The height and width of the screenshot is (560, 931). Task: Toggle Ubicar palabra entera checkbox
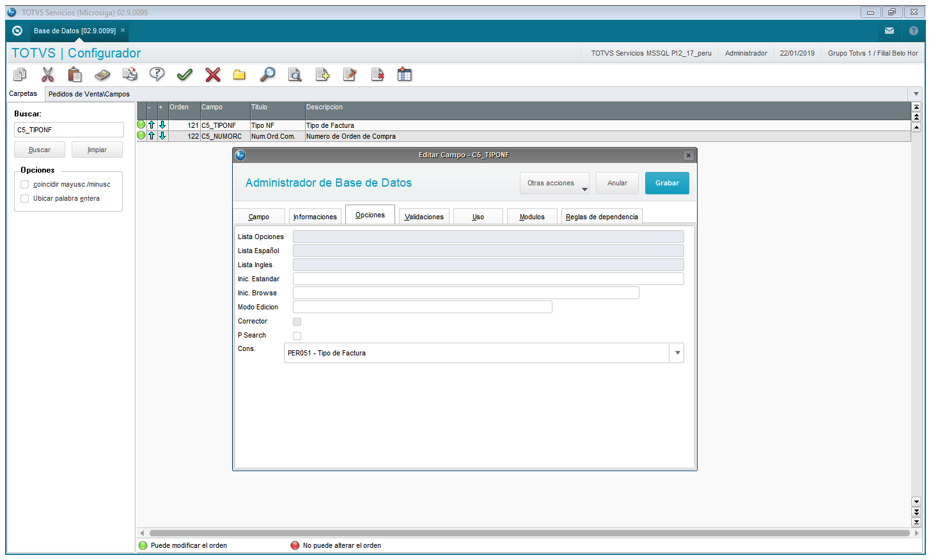(25, 198)
